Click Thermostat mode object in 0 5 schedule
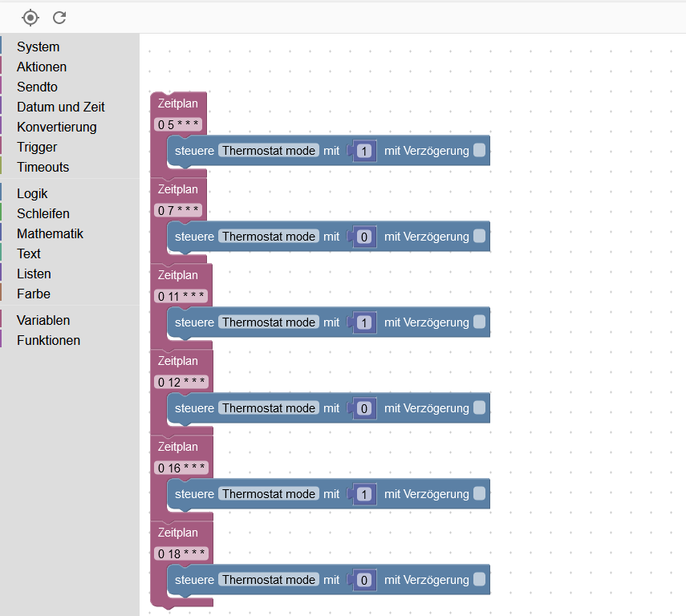Screen dimensions: 686x616 click(x=269, y=151)
